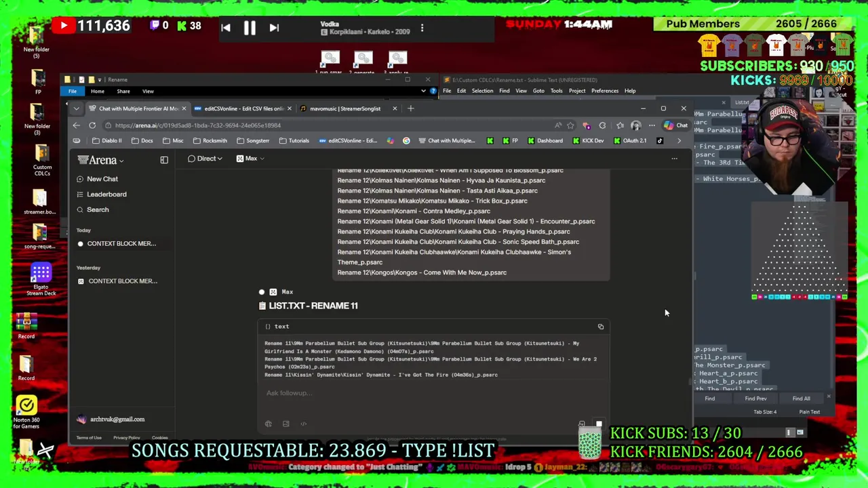The height and width of the screenshot is (488, 868).
Task: Click the code icon in composer
Action: (x=304, y=424)
